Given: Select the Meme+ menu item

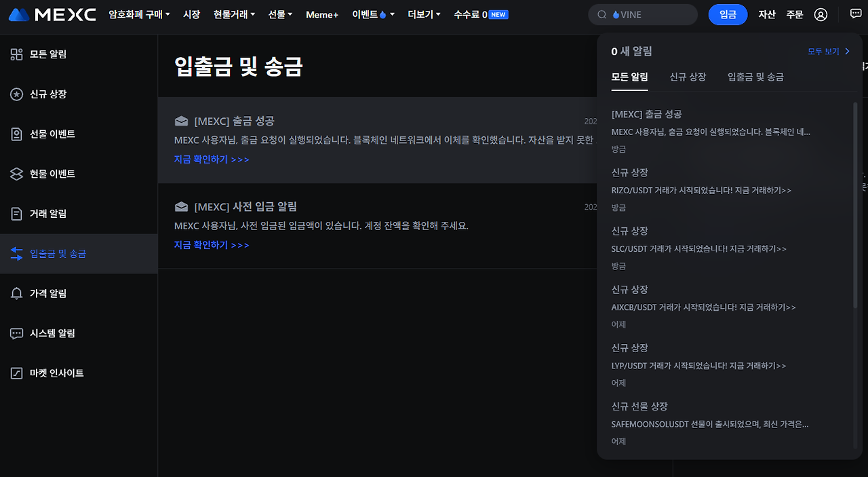Looking at the screenshot, I should pyautogui.click(x=321, y=14).
